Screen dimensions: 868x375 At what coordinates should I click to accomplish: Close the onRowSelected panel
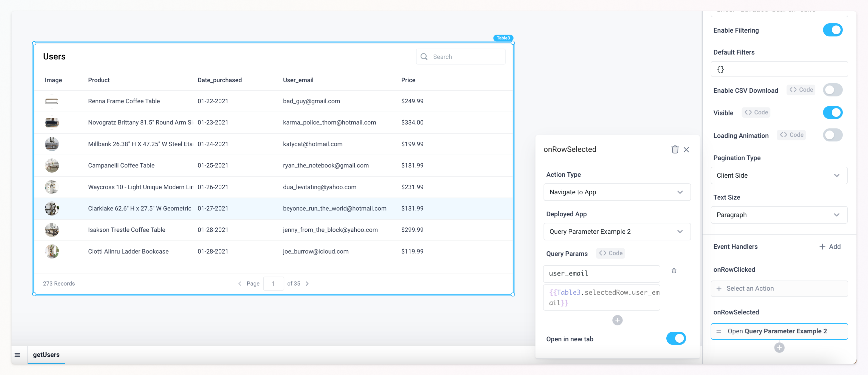click(687, 149)
